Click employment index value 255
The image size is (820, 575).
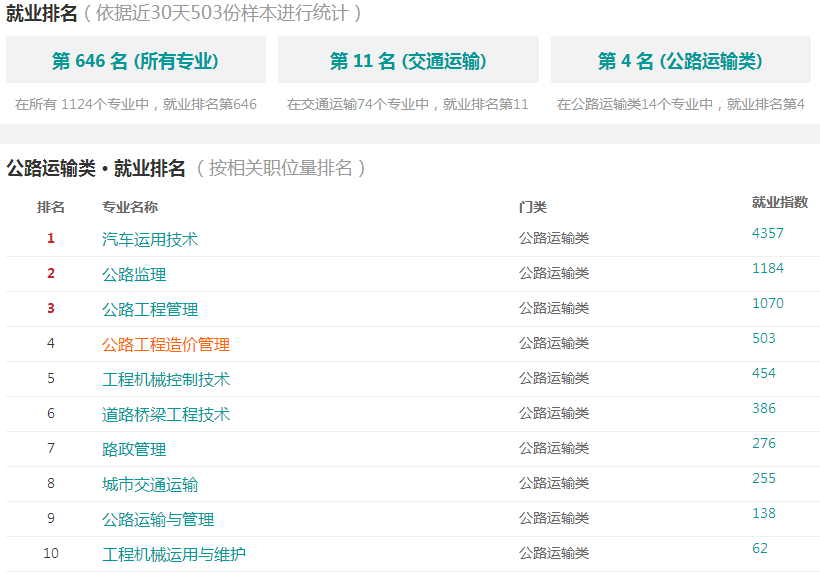[x=764, y=478]
